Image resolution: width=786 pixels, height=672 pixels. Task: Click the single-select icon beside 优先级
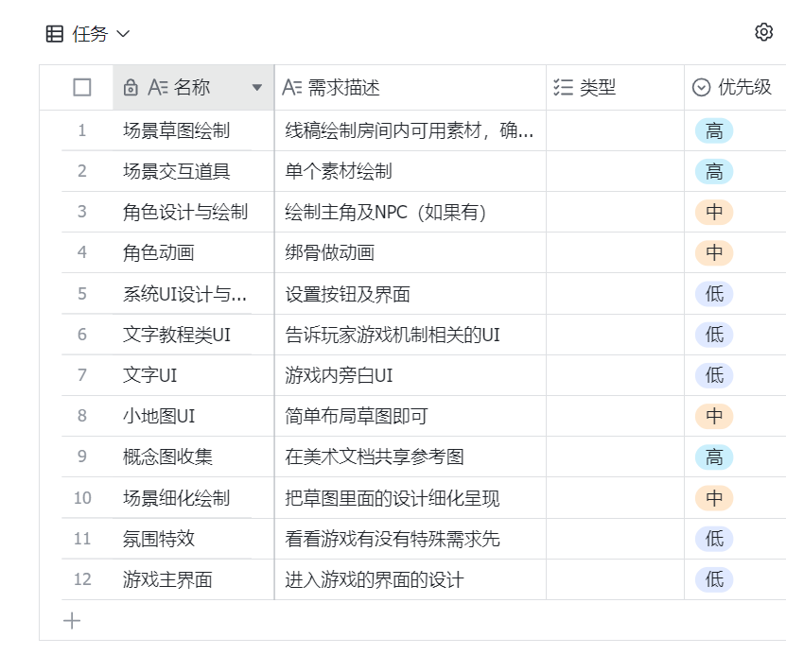click(701, 88)
